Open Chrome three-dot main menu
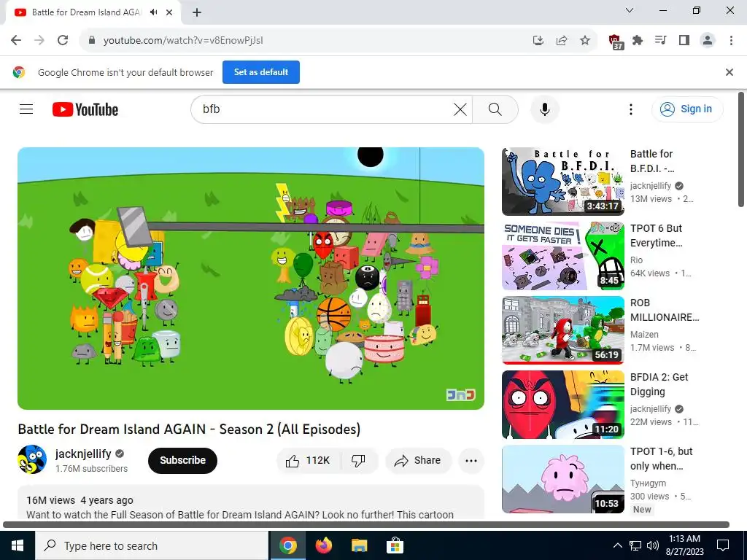Screen dimensions: 747x560 click(x=731, y=41)
